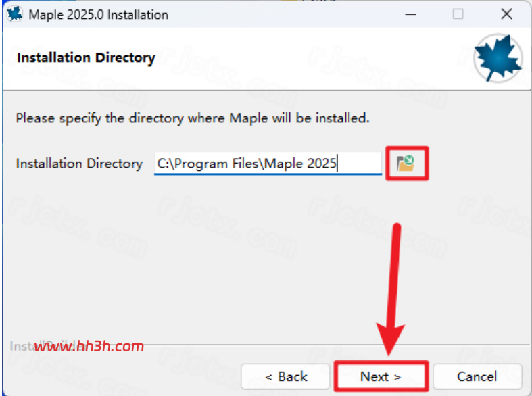Close the Maple 2025.0 Installation window
The height and width of the screenshot is (396, 532).
[x=506, y=14]
